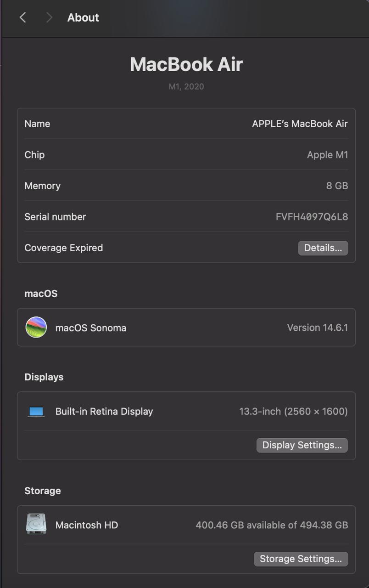Open coverage Details button
The image size is (369, 588).
tap(323, 248)
